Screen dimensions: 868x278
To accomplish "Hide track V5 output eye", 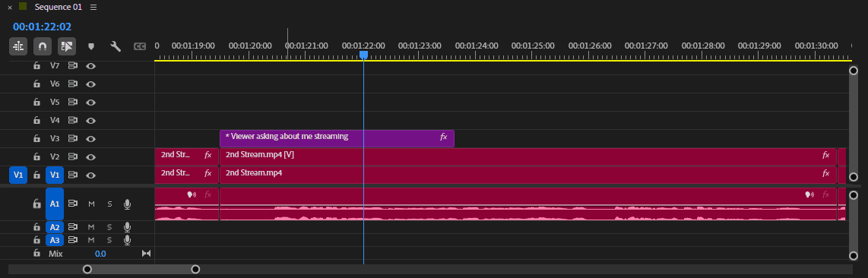I will click(90, 103).
